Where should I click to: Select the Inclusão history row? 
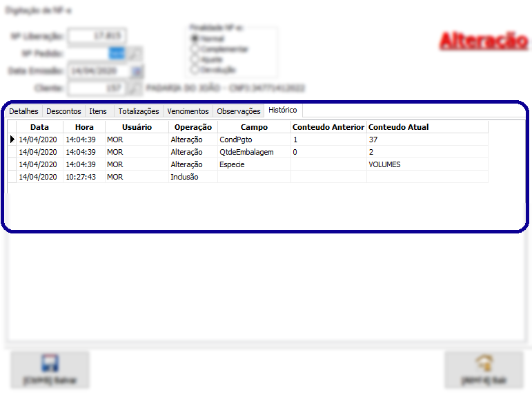coord(184,177)
